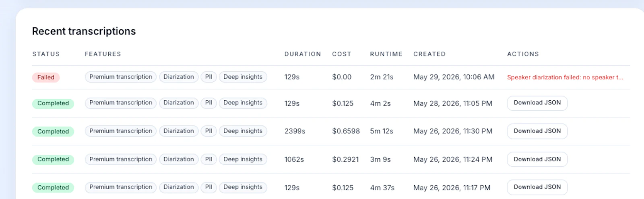Click the CREATED column header

tap(429, 54)
